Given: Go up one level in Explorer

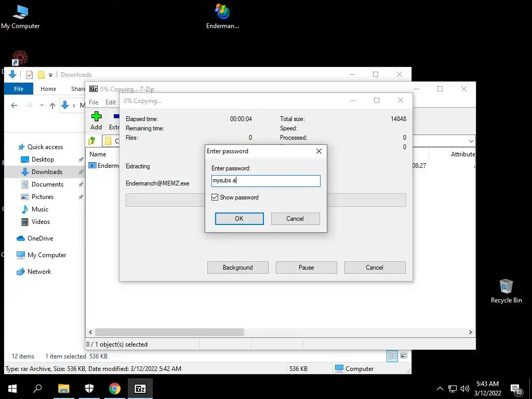Looking at the screenshot, I should (x=52, y=105).
